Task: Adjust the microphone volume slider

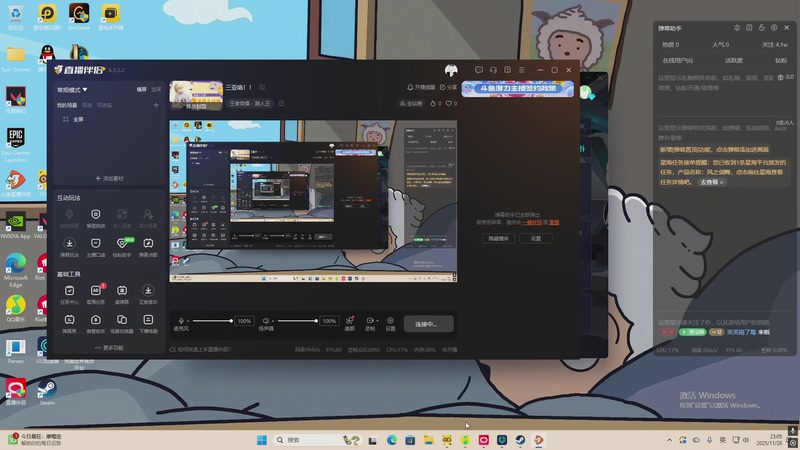Action: 212,321
